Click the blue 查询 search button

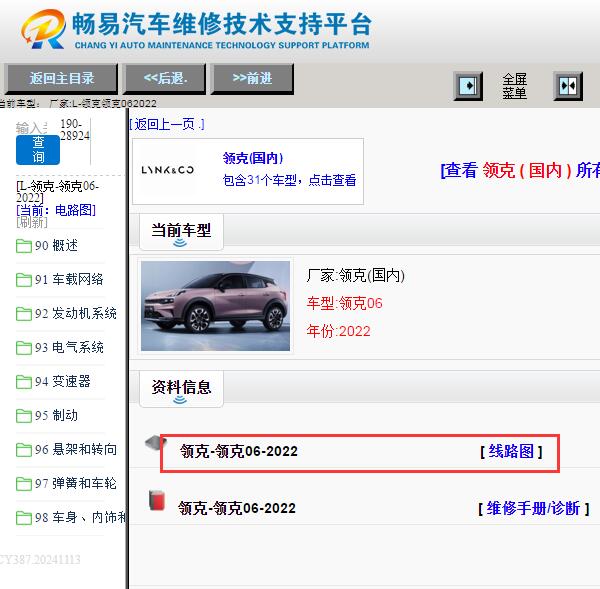38,150
